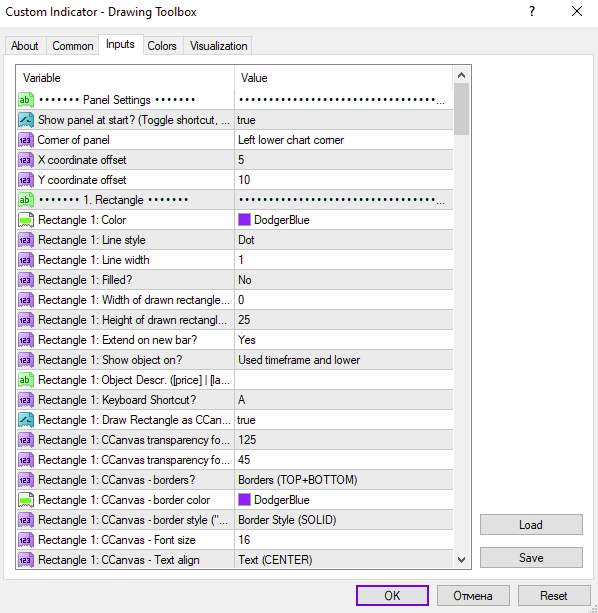The height and width of the screenshot is (613, 598).
Task: Toggle Rectangle 1: Filled? value No
Action: [x=344, y=280]
